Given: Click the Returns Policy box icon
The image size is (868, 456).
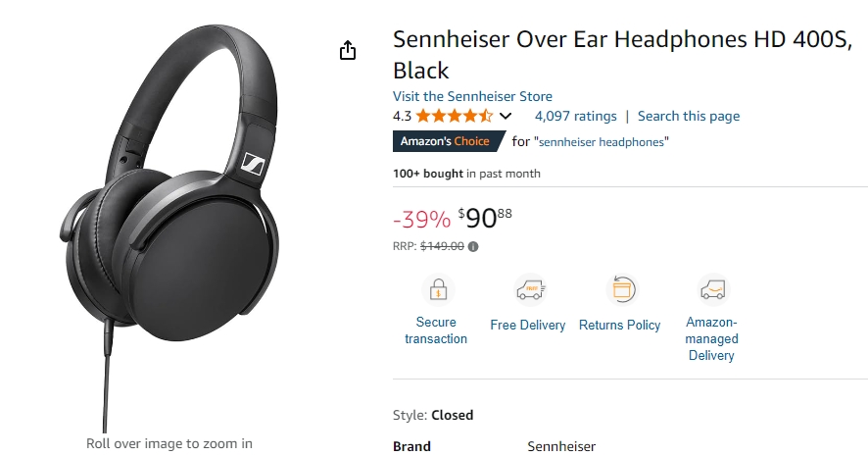Looking at the screenshot, I should click(x=622, y=289).
